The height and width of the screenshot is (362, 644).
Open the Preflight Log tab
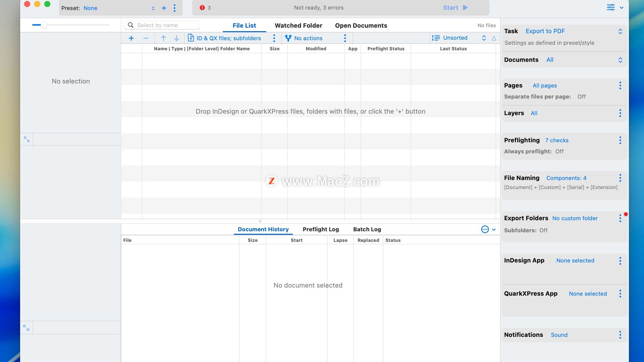pyautogui.click(x=321, y=229)
